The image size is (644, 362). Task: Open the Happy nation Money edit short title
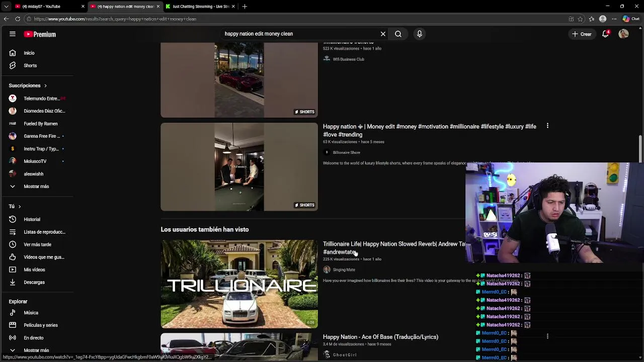coord(429,130)
